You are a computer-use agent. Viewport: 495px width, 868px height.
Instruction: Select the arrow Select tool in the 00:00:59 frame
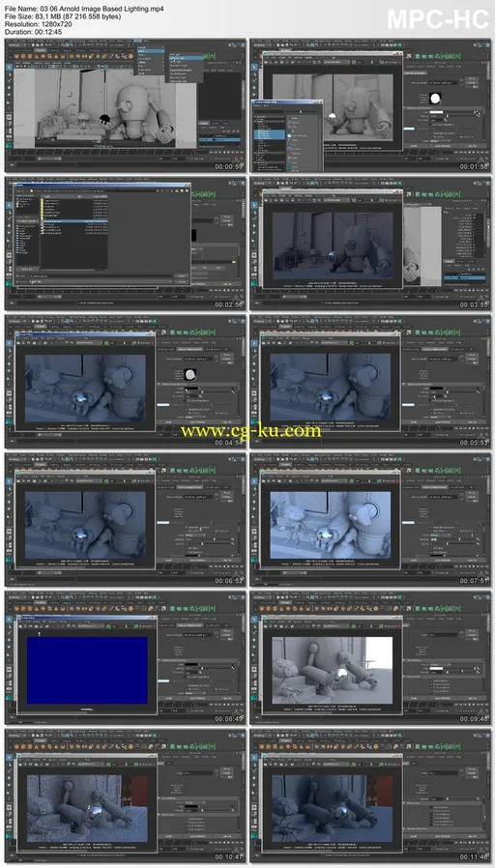(x=9, y=67)
